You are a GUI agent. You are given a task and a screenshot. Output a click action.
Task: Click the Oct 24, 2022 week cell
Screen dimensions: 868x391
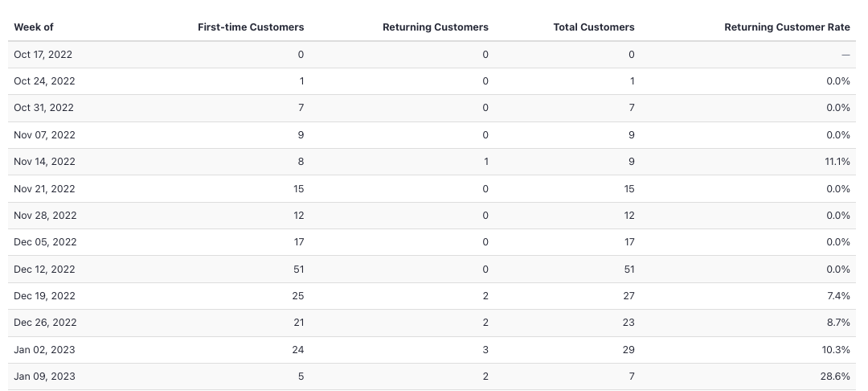click(44, 81)
